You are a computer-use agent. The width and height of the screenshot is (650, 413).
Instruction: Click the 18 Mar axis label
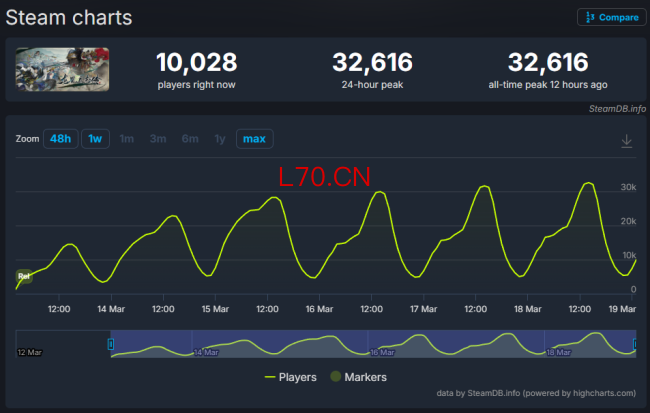coord(528,309)
